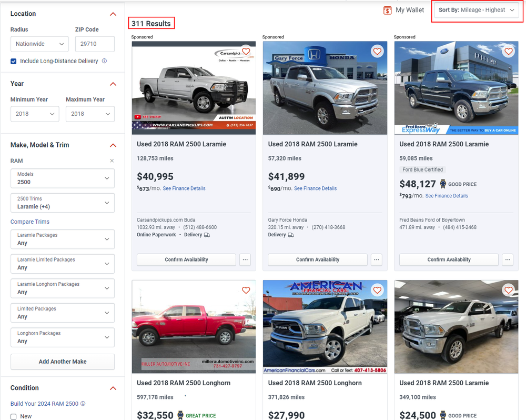Open the Radius Nationwide dropdown
The width and height of the screenshot is (526, 420).
tap(39, 44)
